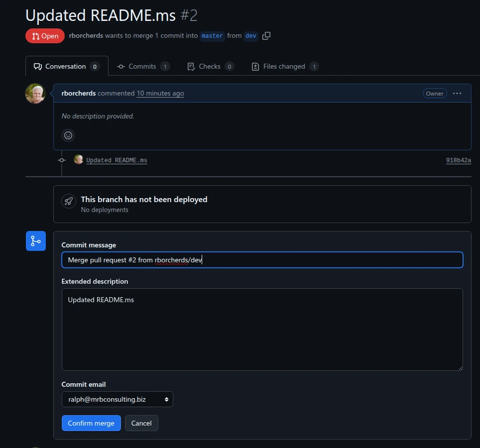Focus the Commit message input field
The image size is (480, 448).
[x=262, y=260]
